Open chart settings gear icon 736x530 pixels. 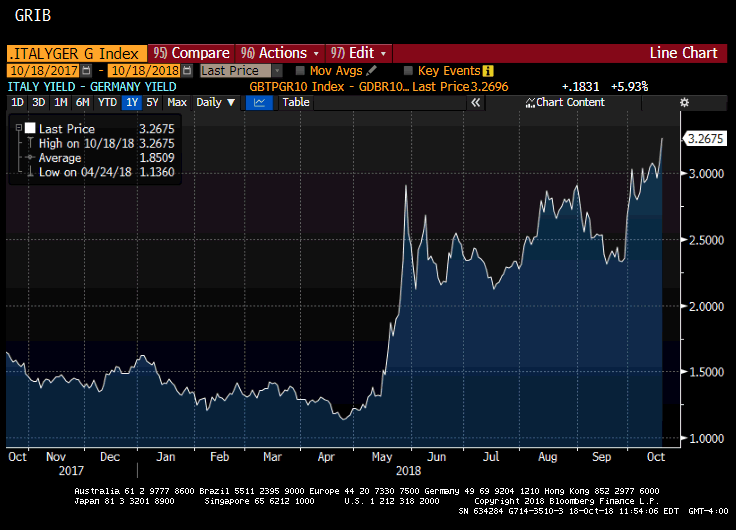684,102
